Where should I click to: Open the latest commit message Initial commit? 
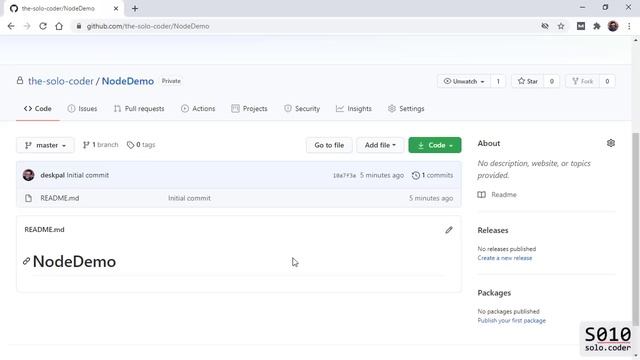pos(88,175)
